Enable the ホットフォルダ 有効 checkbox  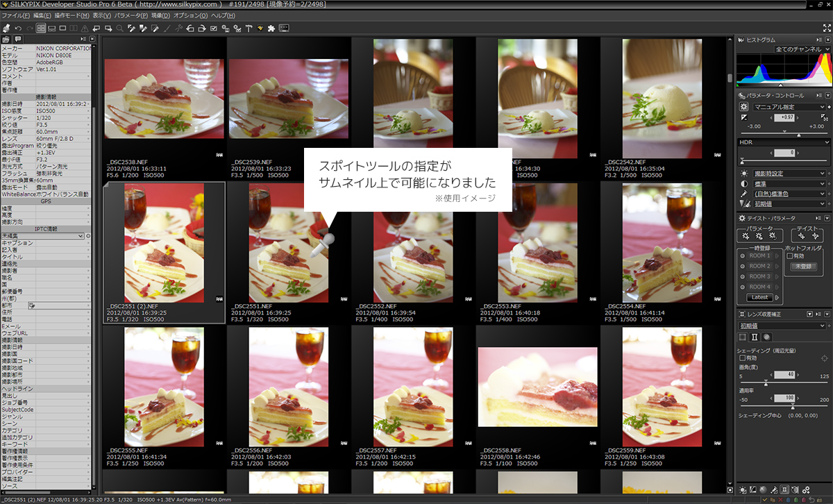[x=790, y=256]
